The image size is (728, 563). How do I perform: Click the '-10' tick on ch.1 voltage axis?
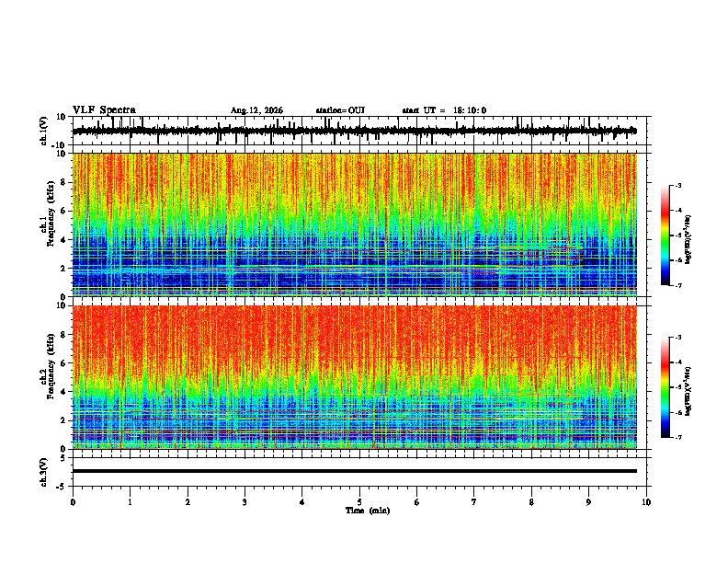[60, 145]
